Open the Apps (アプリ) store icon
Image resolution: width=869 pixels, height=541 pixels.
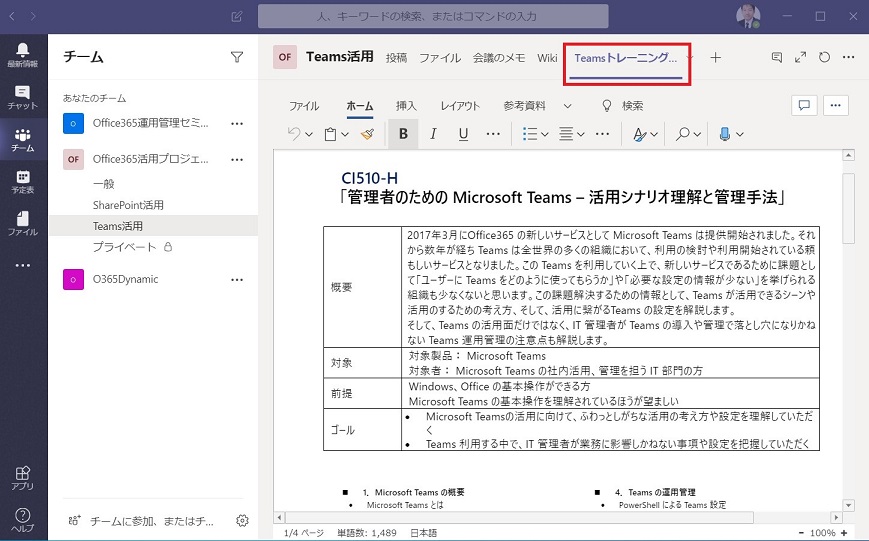23,478
